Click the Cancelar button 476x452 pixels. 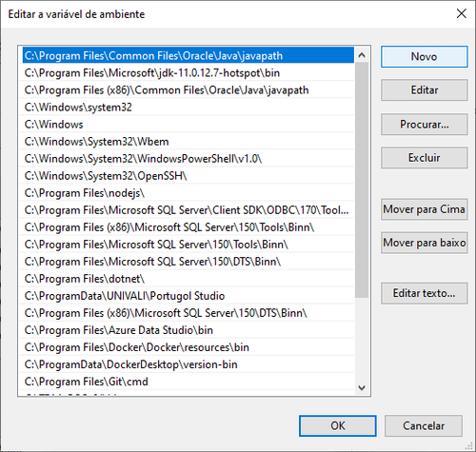(424, 426)
